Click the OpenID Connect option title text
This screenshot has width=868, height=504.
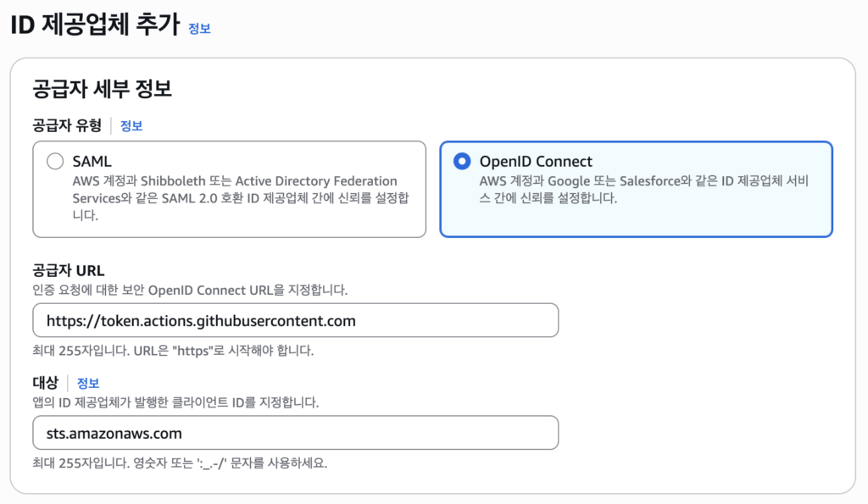coord(536,161)
